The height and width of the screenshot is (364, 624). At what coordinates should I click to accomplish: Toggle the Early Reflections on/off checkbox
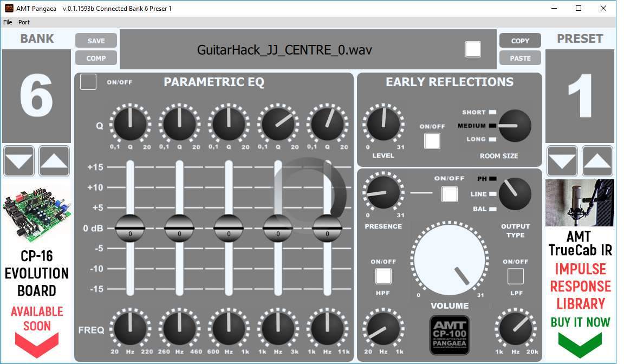pos(432,141)
